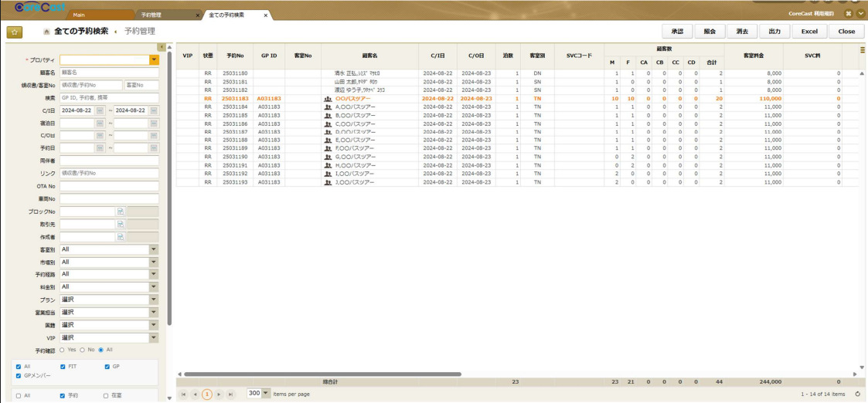Expand the プロパティ dropdown
The width and height of the screenshot is (868, 403).
(x=154, y=59)
